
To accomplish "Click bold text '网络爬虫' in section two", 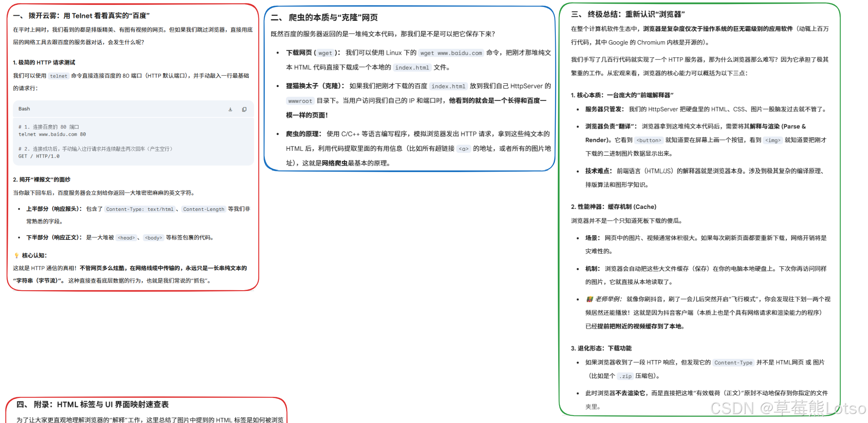I will point(334,163).
